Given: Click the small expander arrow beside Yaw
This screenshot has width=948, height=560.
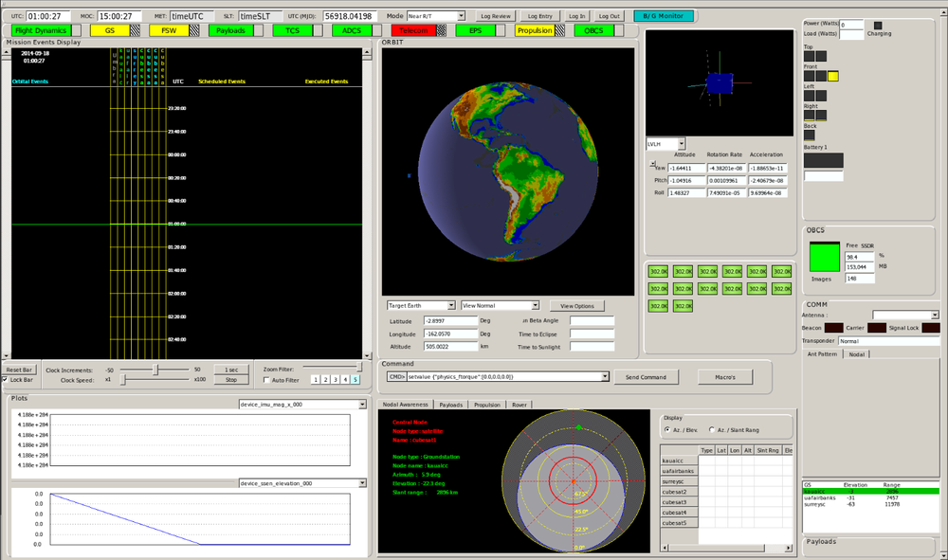Looking at the screenshot, I should (652, 164).
